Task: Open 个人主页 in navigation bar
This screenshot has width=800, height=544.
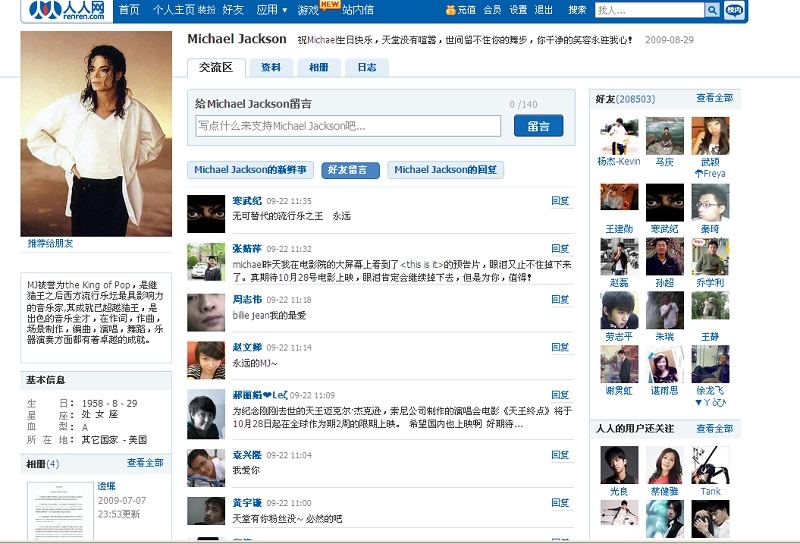Action: (x=174, y=10)
